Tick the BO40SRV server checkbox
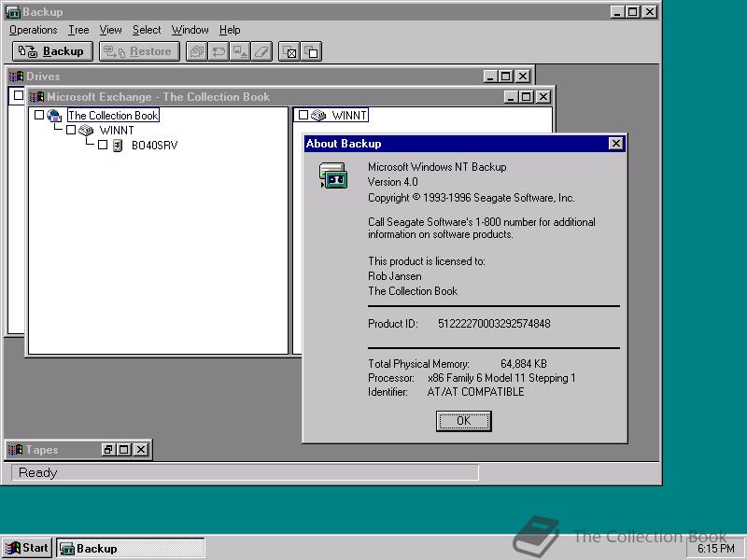Image resolution: width=747 pixels, height=560 pixels. 103,145
